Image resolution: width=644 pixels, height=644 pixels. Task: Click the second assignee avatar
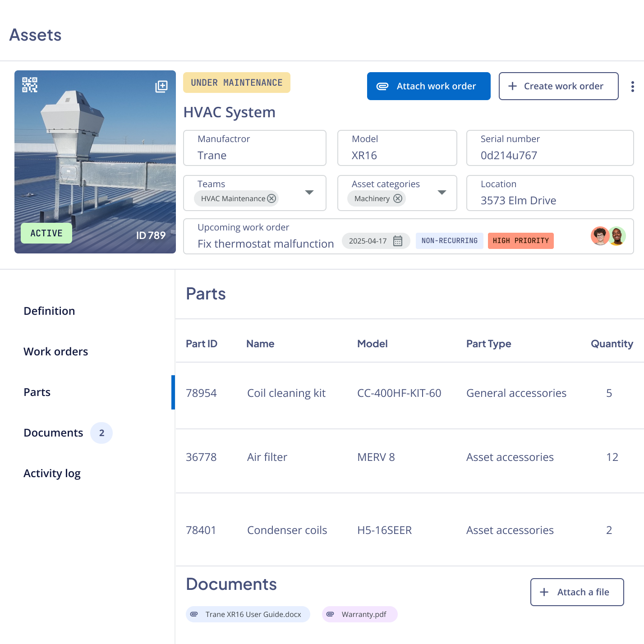click(x=617, y=236)
